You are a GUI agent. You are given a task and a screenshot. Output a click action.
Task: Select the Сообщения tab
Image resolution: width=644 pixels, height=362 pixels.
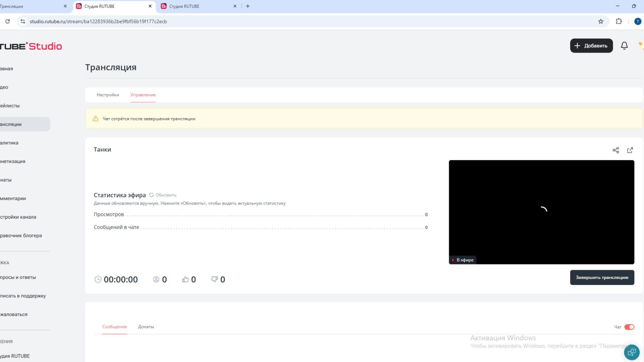tap(114, 327)
